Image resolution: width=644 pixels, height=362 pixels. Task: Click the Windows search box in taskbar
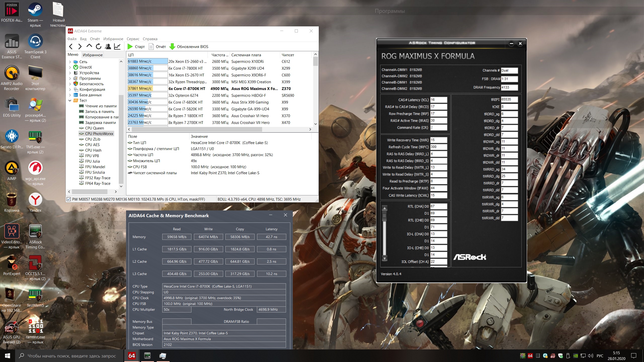[72, 356]
